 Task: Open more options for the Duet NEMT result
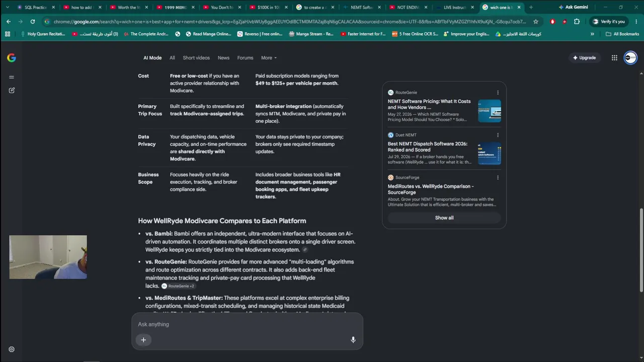click(x=498, y=135)
